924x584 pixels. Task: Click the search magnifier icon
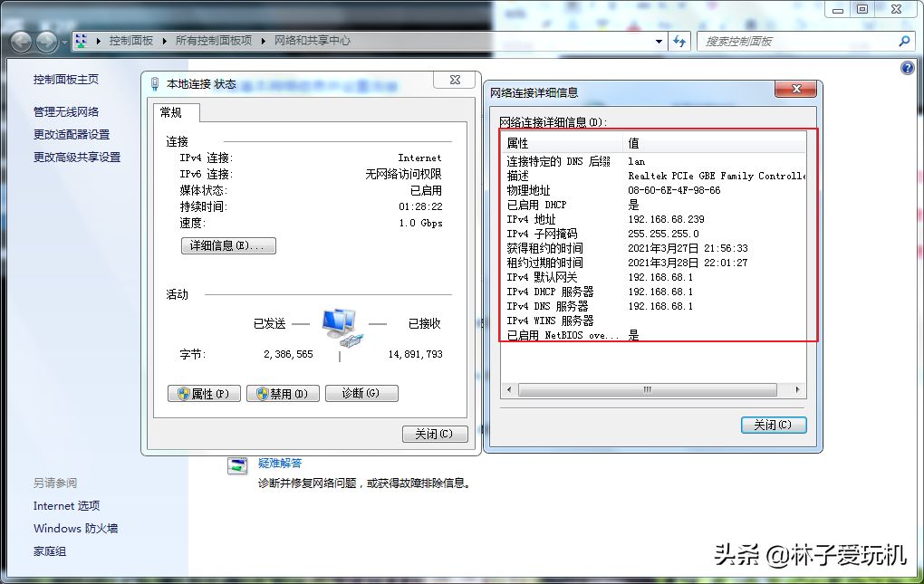click(903, 41)
